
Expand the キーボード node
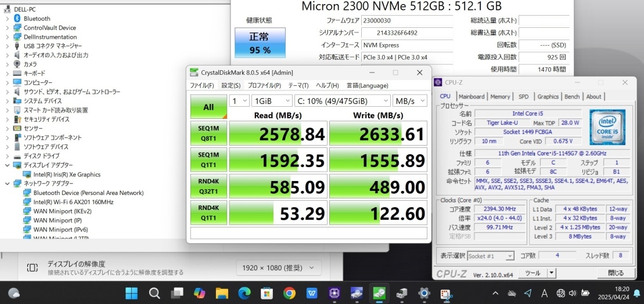(x=7, y=74)
